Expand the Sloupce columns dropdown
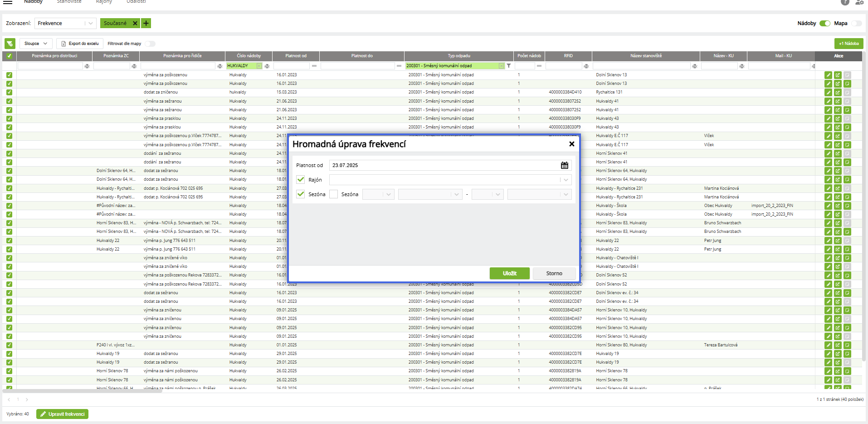868x424 pixels. [x=36, y=44]
